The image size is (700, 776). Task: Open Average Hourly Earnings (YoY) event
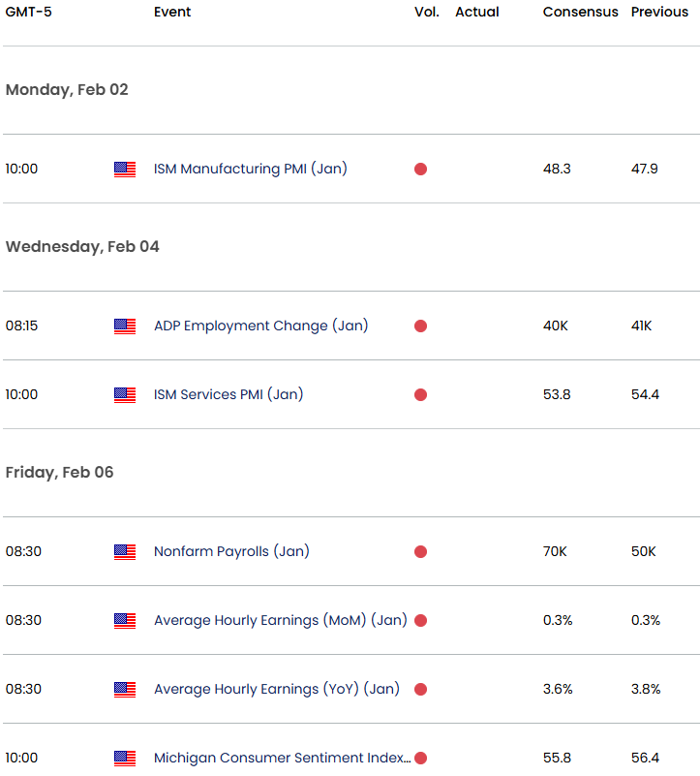tap(276, 689)
